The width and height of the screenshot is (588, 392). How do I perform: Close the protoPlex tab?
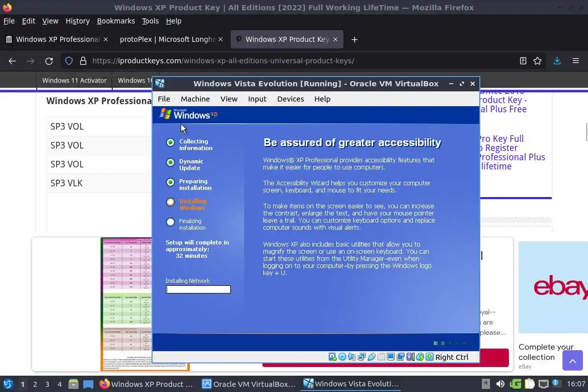pos(220,39)
